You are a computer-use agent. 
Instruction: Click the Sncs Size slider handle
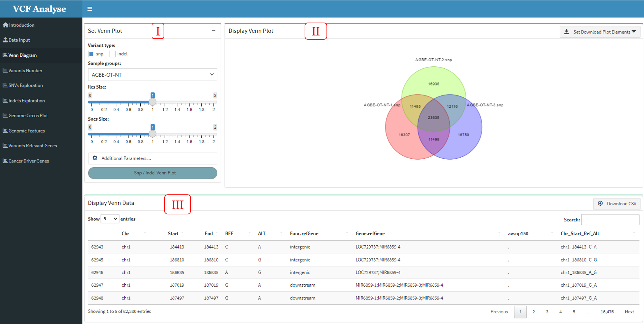[x=153, y=134]
